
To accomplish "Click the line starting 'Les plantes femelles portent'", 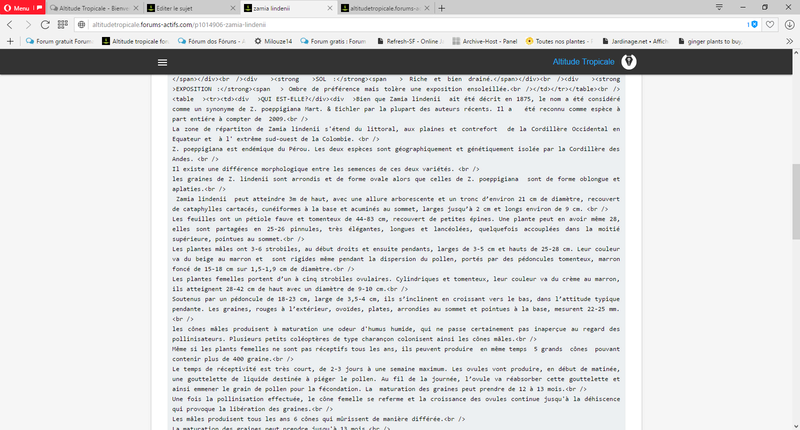I will pyautogui.click(x=396, y=279).
